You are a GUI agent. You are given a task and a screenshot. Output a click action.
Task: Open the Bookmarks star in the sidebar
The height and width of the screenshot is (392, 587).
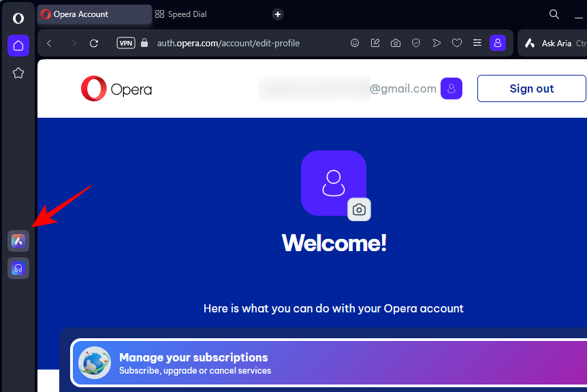[18, 73]
